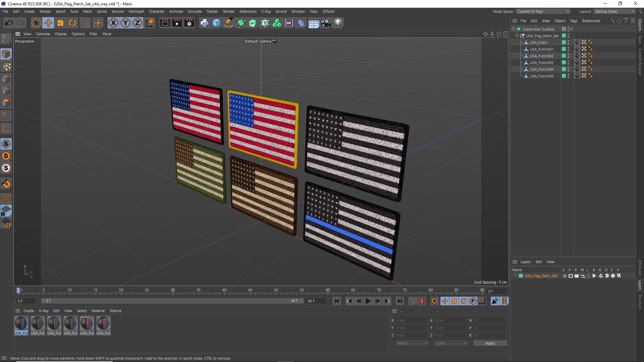644x362 pixels.
Task: Open Edit Render Settings icon
Action: [189, 23]
